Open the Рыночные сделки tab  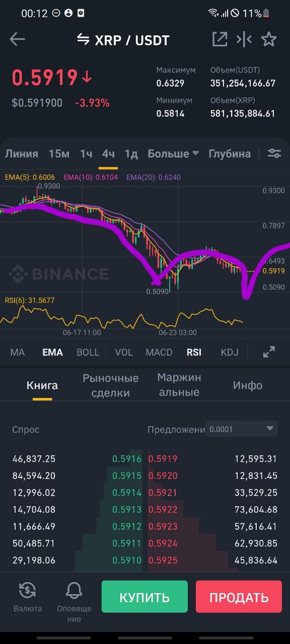[x=111, y=385]
